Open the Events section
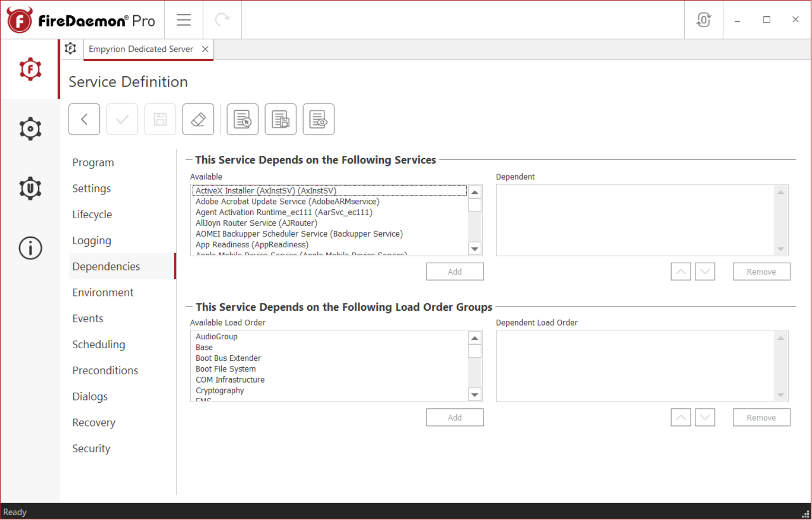The image size is (812, 520). pyautogui.click(x=88, y=318)
